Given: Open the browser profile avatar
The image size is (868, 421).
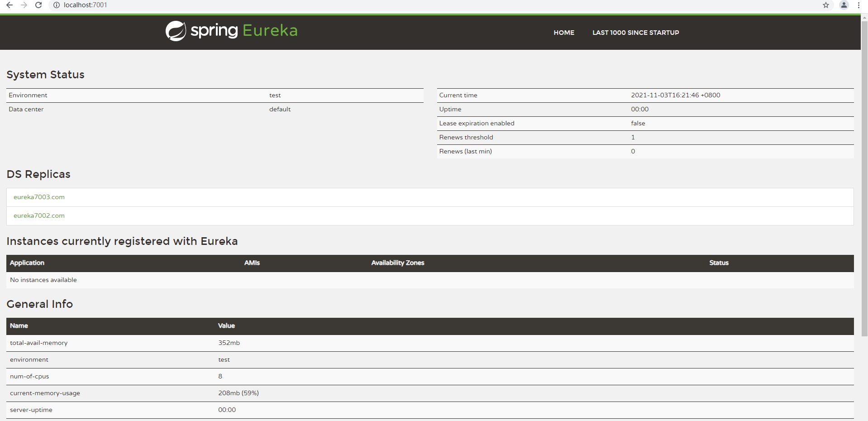Looking at the screenshot, I should pos(844,5).
